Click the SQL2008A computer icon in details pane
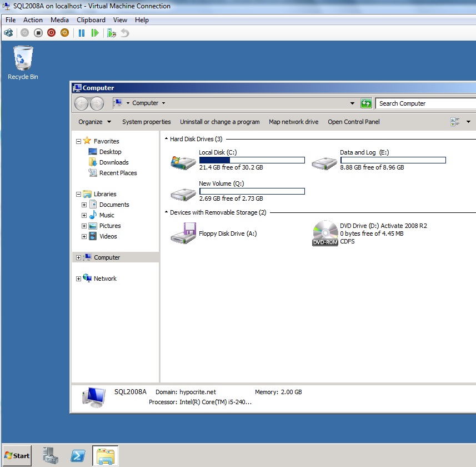 (94, 398)
